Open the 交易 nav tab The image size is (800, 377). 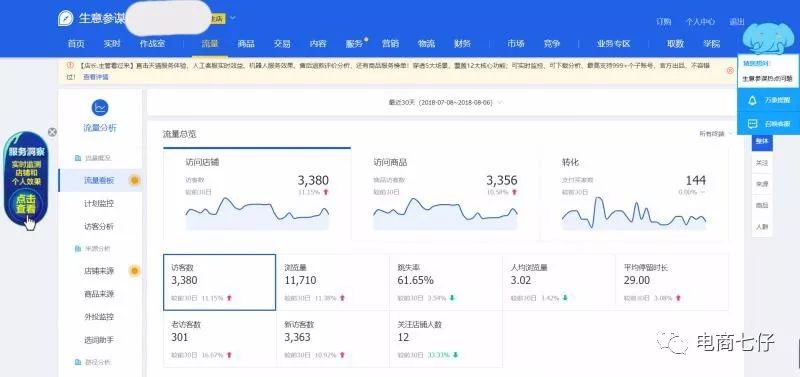(282, 44)
